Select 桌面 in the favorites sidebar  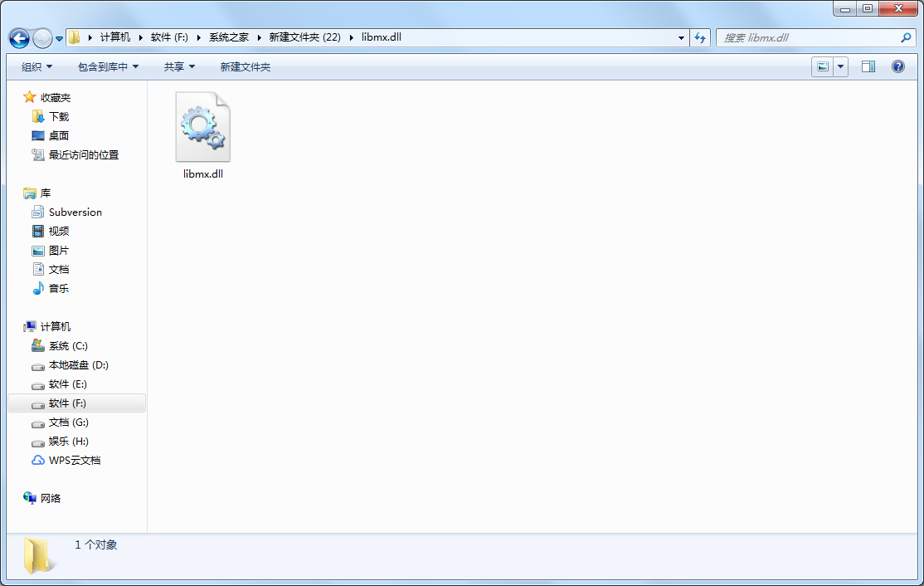pos(56,135)
